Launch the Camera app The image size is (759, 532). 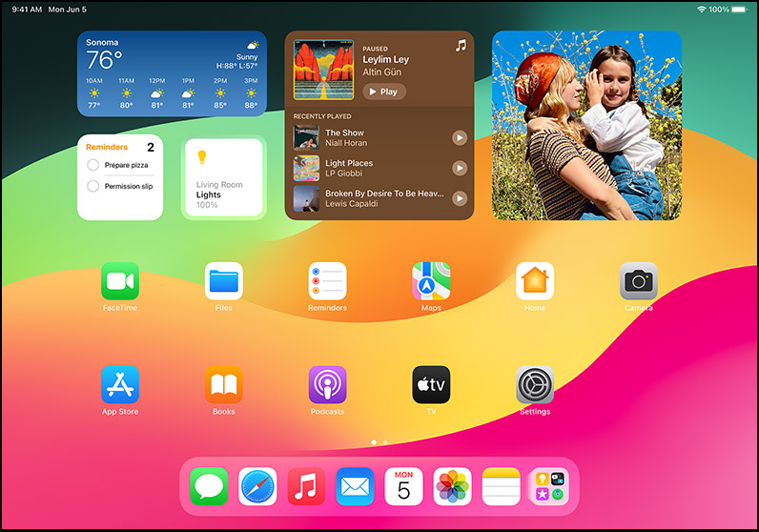pos(639,281)
